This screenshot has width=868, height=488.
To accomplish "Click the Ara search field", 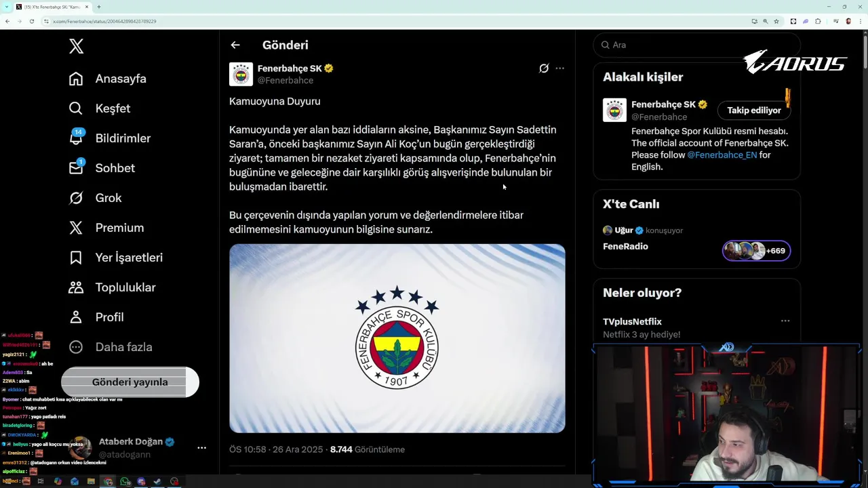I will click(x=696, y=45).
